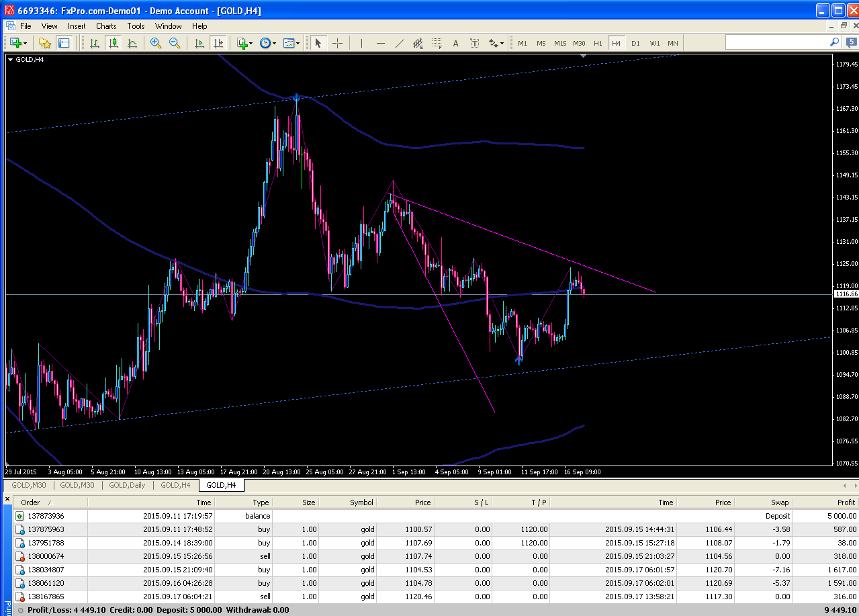
Task: Select the equidistant channel tool
Action: pos(418,43)
